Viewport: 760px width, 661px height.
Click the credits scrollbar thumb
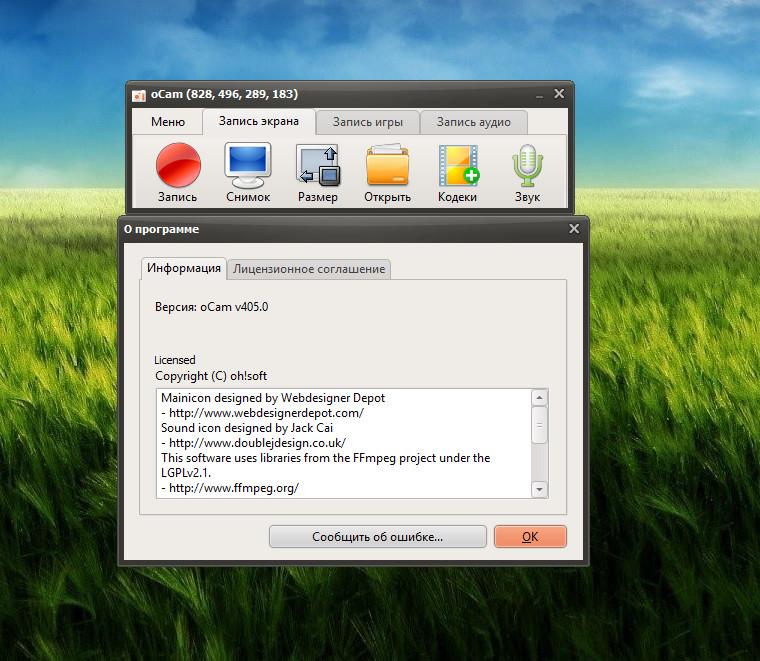tap(539, 425)
